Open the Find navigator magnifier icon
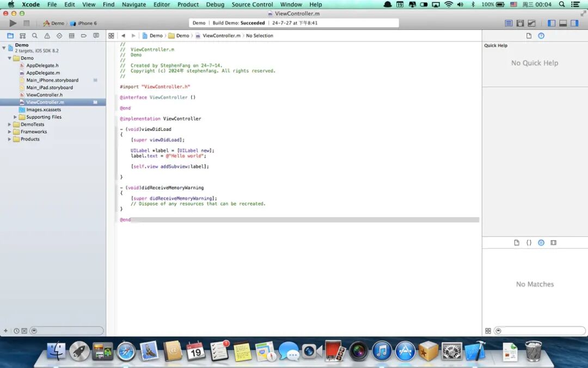Screen dimensions: 588x368 35,35
